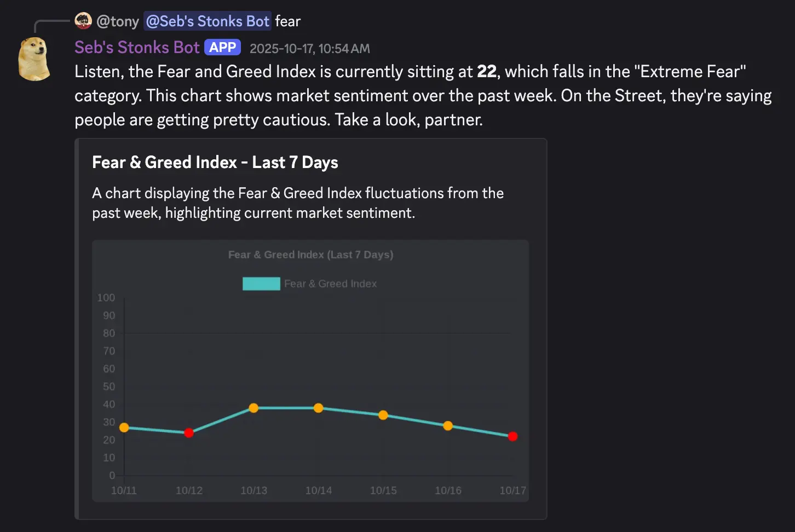The width and height of the screenshot is (795, 532).
Task: Click the red endpoint marker above 10/17
Action: [512, 436]
